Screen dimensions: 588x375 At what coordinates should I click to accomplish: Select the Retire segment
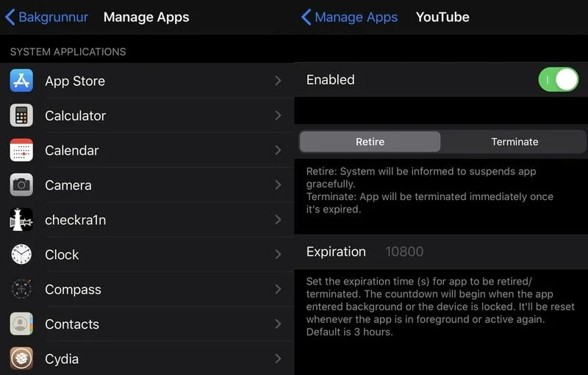(370, 142)
